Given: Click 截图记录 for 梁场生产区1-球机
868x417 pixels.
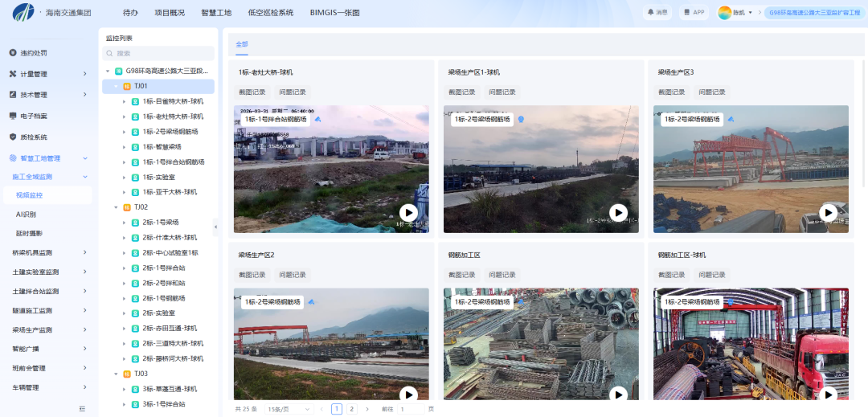Looking at the screenshot, I should tap(463, 92).
